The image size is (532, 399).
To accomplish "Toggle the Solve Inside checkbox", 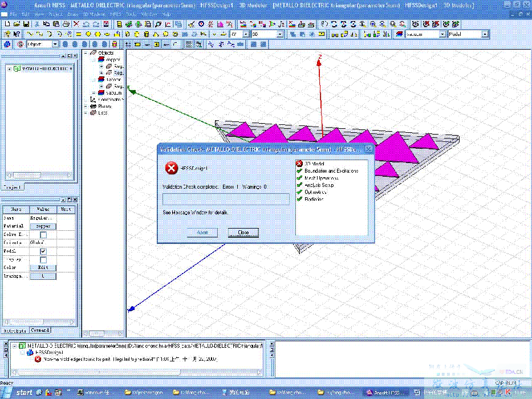I will tap(43, 234).
